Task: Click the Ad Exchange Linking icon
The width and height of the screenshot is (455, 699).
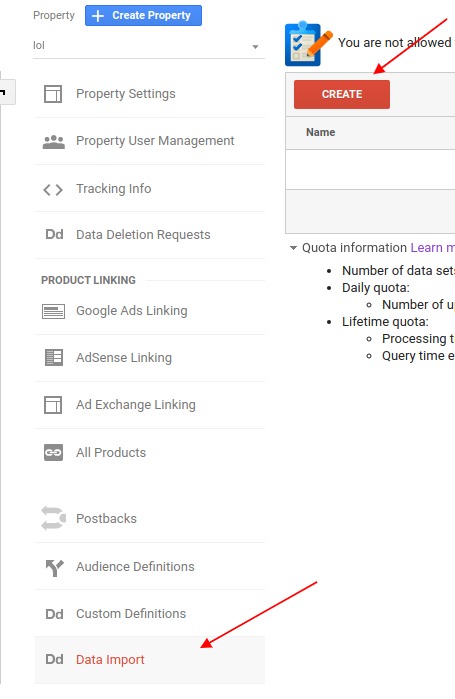Action: tap(53, 405)
